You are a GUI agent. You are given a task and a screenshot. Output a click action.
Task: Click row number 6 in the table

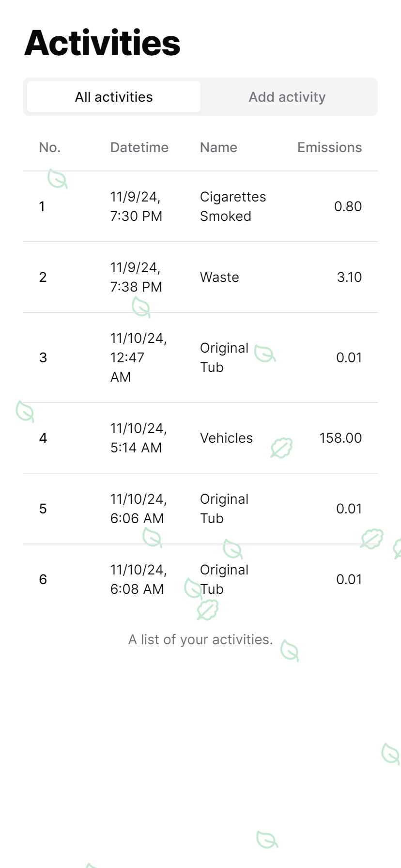(43, 579)
